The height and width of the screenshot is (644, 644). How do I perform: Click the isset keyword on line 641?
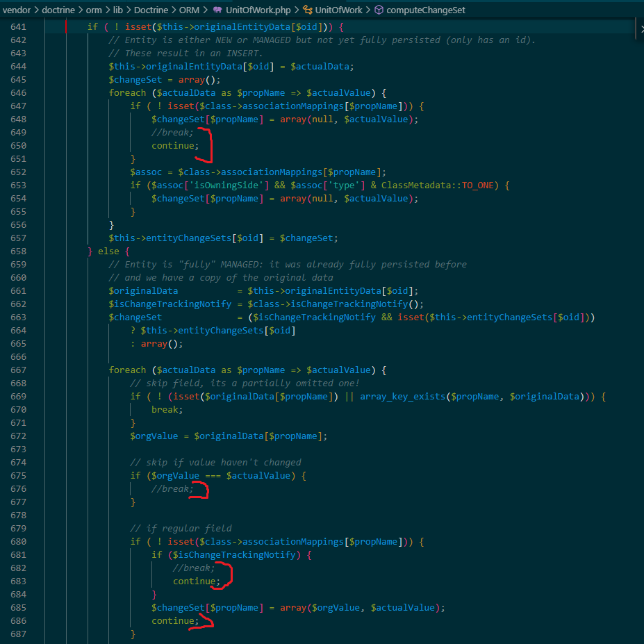[138, 26]
